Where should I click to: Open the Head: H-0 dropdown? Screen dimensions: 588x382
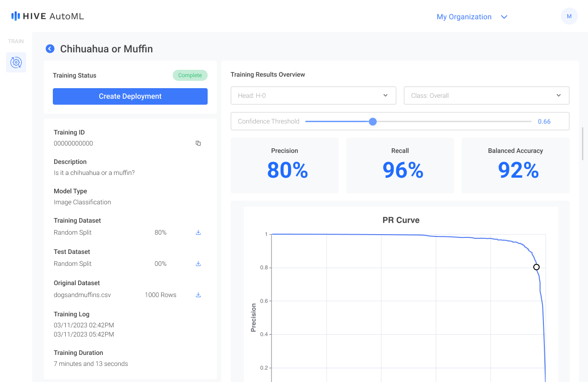313,95
